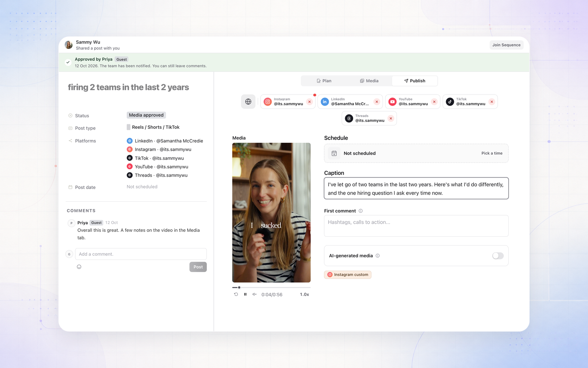Screen dimensions: 588x368
Task: Click the LinkedIn · @Samantha McCredie platform row
Action: pos(165,141)
